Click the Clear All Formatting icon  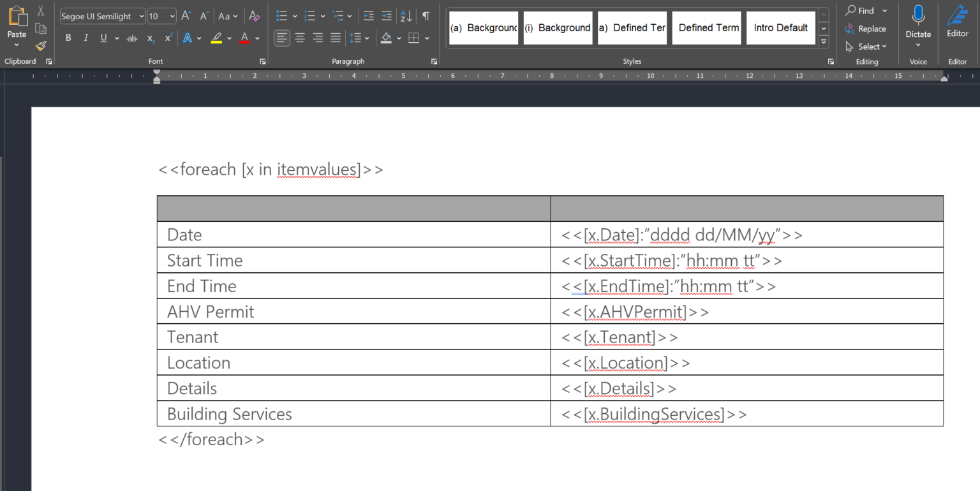click(254, 16)
